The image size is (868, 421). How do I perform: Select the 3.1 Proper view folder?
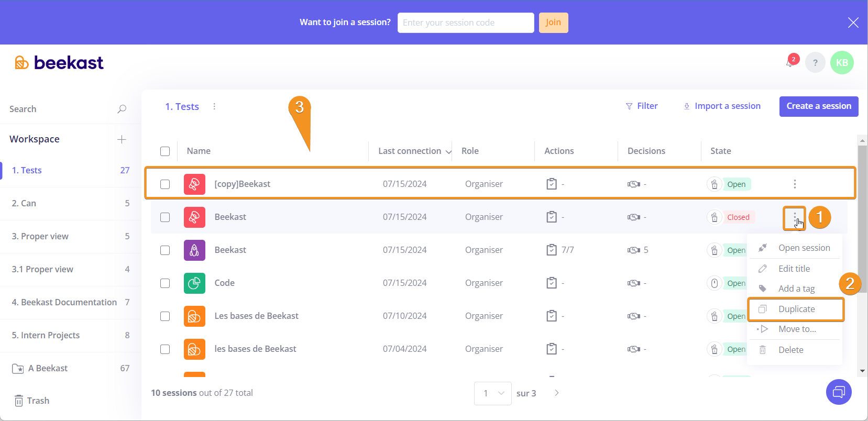click(x=70, y=269)
